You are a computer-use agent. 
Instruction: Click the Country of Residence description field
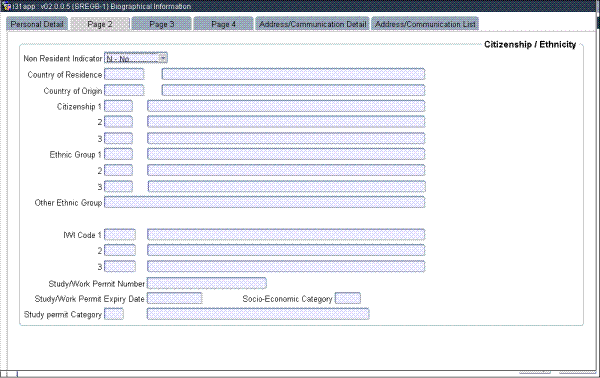click(x=293, y=74)
